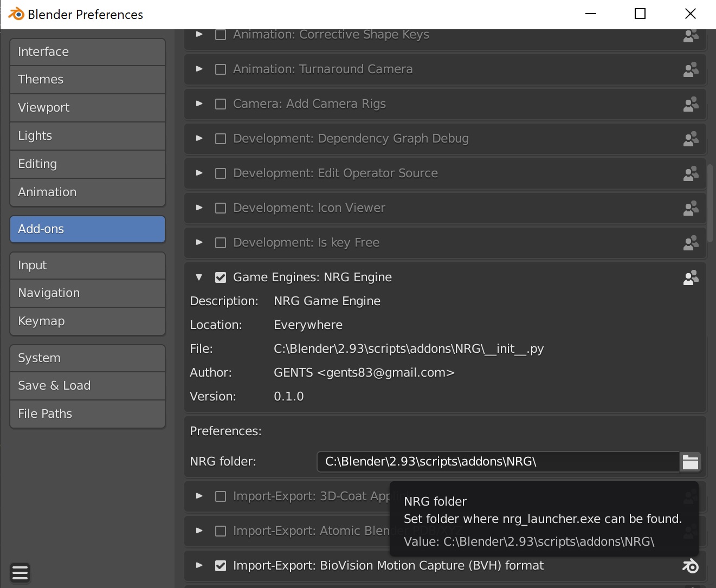716x588 pixels.
Task: Enable Import-Export: 3D-Coat add-on
Action: 221,496
